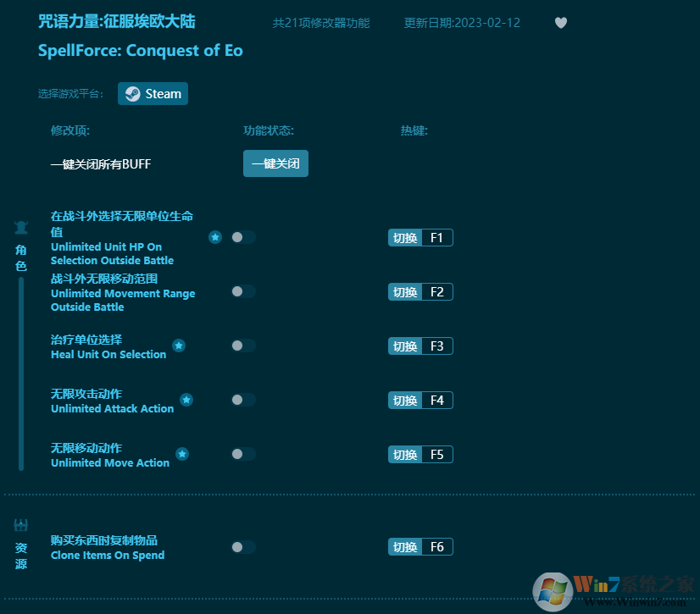Click the F2 hotkey switch button
Image resolution: width=700 pixels, height=614 pixels.
point(420,292)
